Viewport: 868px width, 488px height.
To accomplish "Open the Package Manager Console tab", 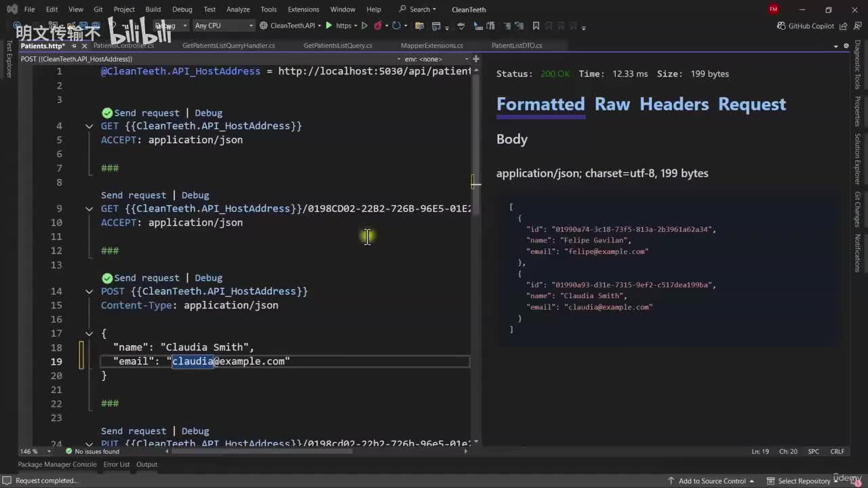I will [x=57, y=464].
